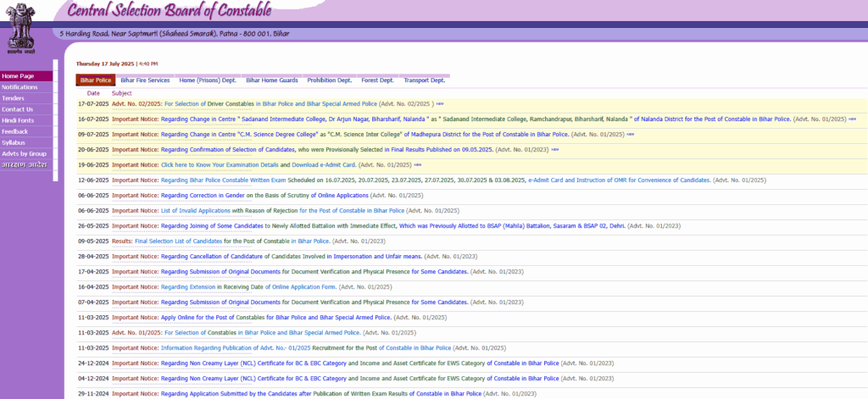
Task: Open Regarding Extension in Receiving Date notice
Action: (x=248, y=287)
